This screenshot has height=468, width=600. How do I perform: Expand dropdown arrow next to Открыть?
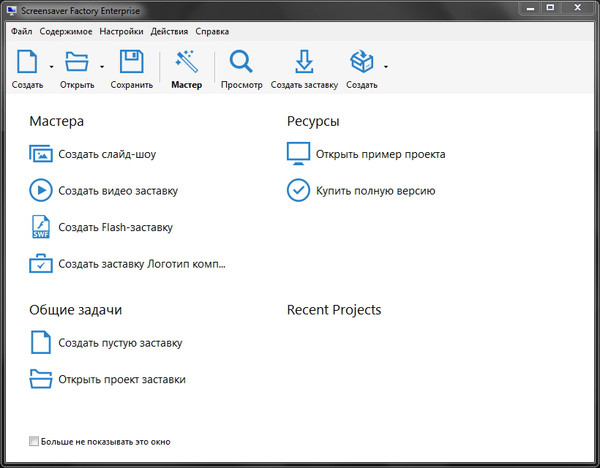[x=103, y=67]
